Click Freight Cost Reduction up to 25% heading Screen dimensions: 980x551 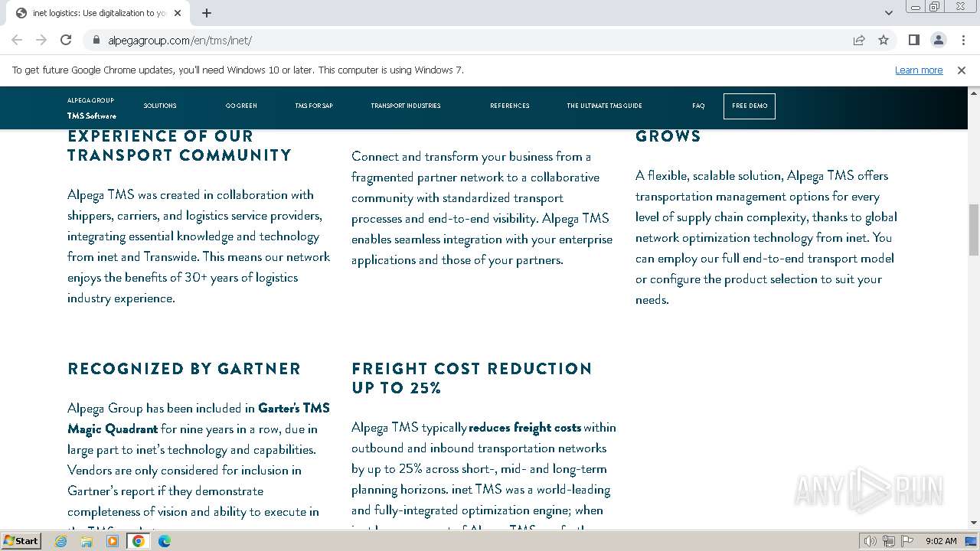point(472,378)
